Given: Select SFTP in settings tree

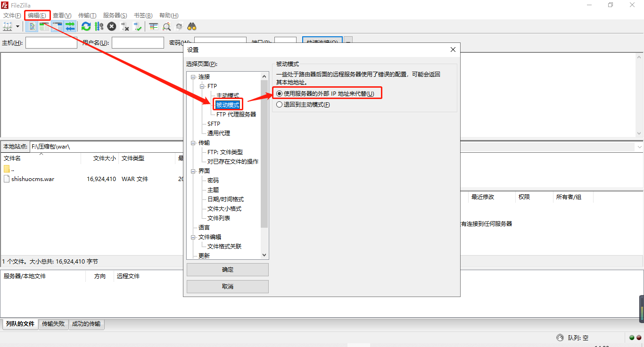Looking at the screenshot, I should click(x=214, y=124).
